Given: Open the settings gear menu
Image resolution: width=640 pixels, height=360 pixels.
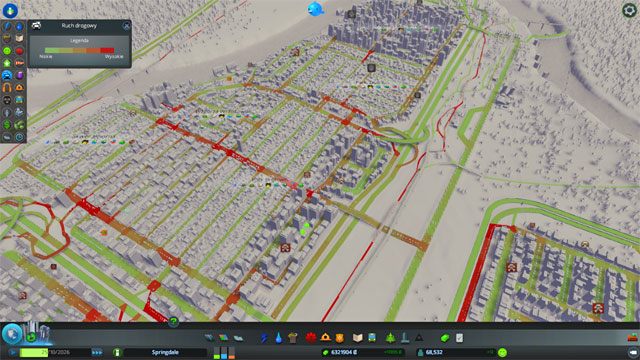Looking at the screenshot, I should [629, 10].
